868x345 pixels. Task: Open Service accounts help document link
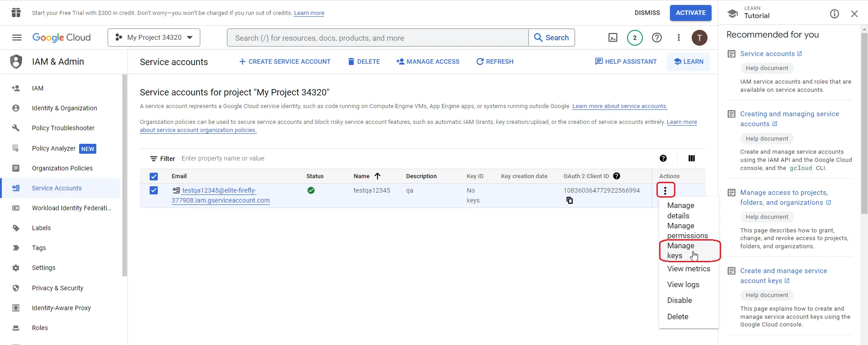(771, 54)
